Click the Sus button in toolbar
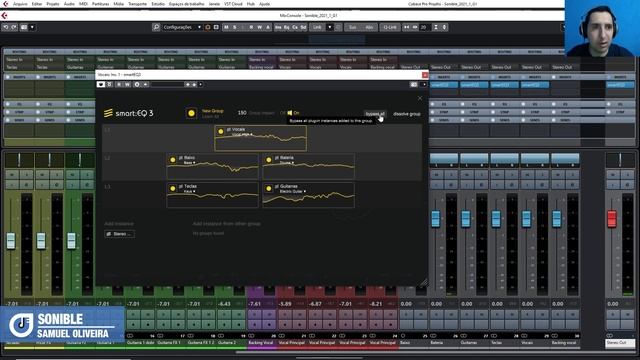Image resolution: width=640 pixels, height=360 pixels. [353, 27]
